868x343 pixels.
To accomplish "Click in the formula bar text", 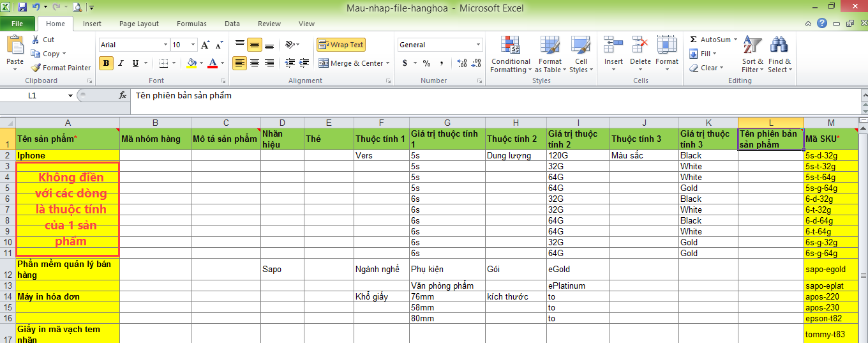I will (183, 96).
